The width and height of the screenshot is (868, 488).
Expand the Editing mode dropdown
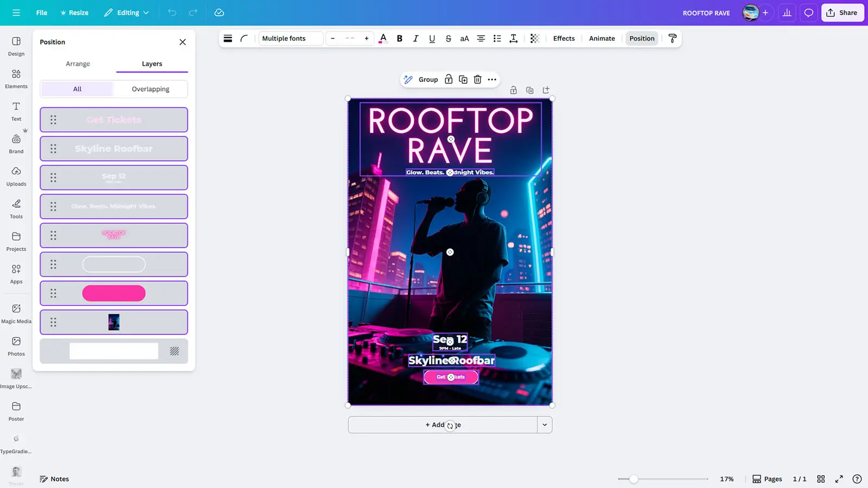tap(127, 12)
